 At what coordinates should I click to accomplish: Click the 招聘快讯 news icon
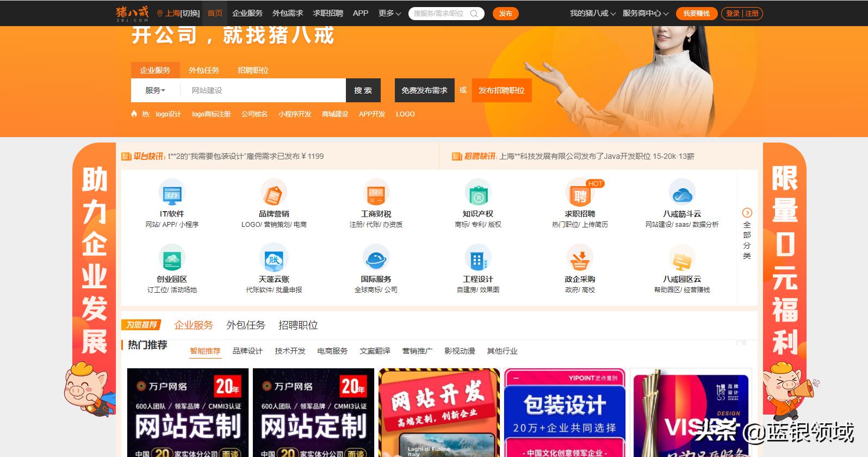click(457, 157)
